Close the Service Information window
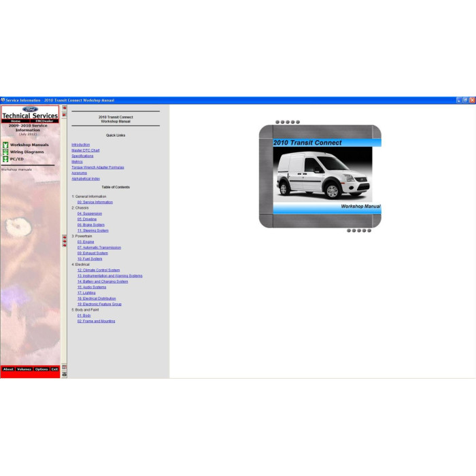The image size is (476, 476). tap(473, 100)
